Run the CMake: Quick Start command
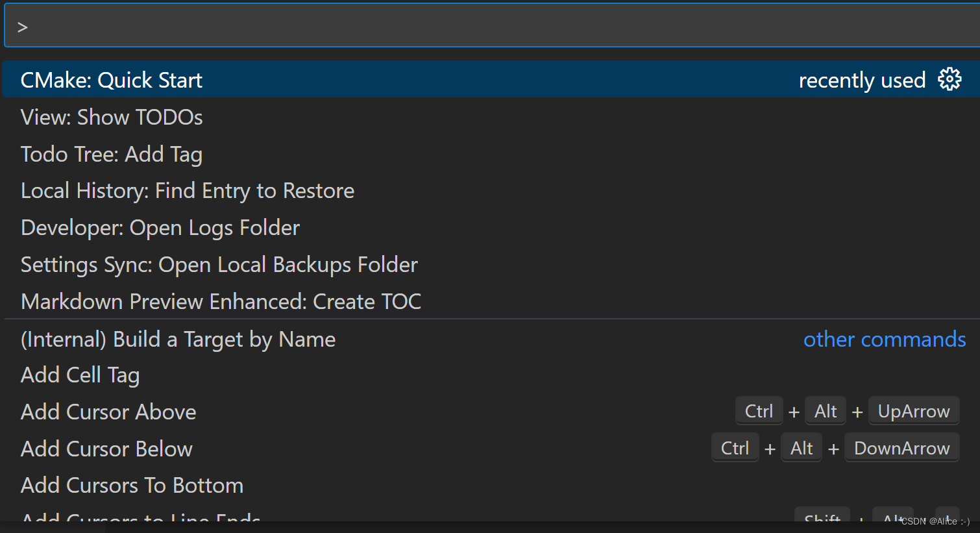980x533 pixels. (x=112, y=80)
